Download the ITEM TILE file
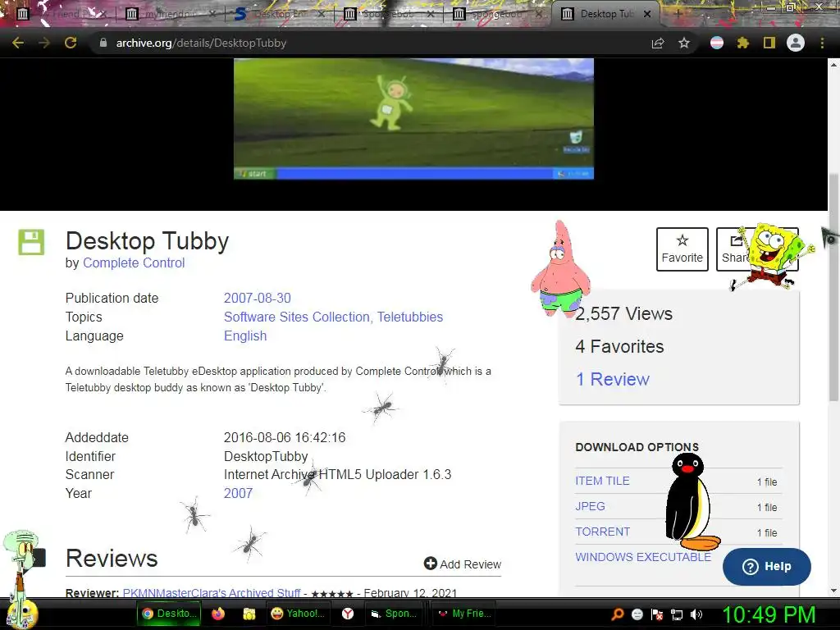The width and height of the screenshot is (840, 630). pyautogui.click(x=602, y=481)
